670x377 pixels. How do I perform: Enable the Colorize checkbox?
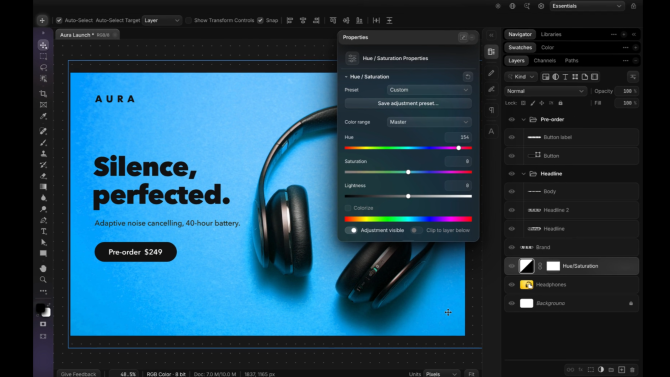click(348, 208)
